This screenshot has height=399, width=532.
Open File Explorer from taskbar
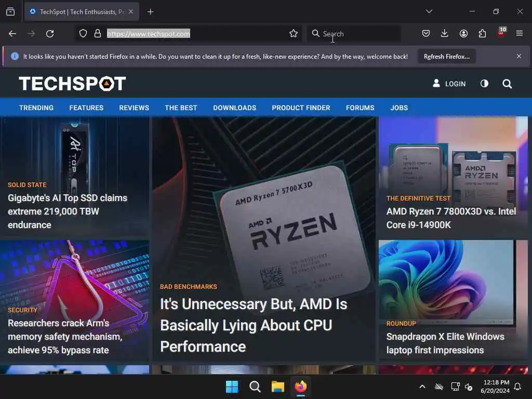pos(277,387)
